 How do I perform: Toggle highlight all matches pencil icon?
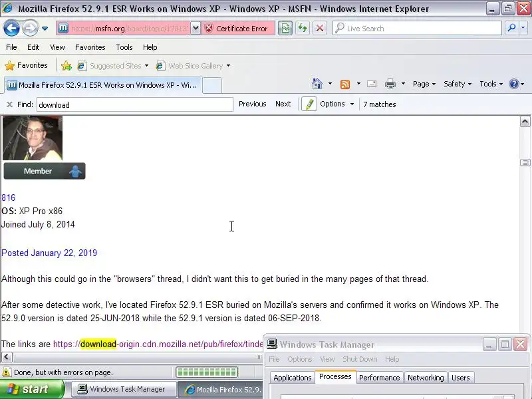(x=309, y=104)
